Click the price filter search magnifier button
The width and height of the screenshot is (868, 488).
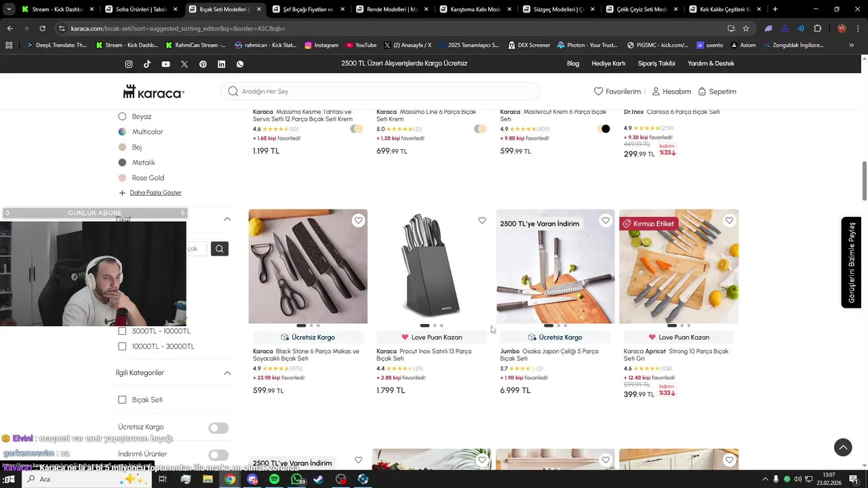click(219, 249)
